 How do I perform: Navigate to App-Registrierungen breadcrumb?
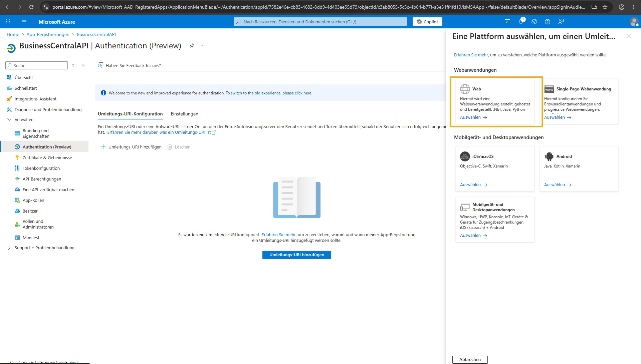(48, 34)
